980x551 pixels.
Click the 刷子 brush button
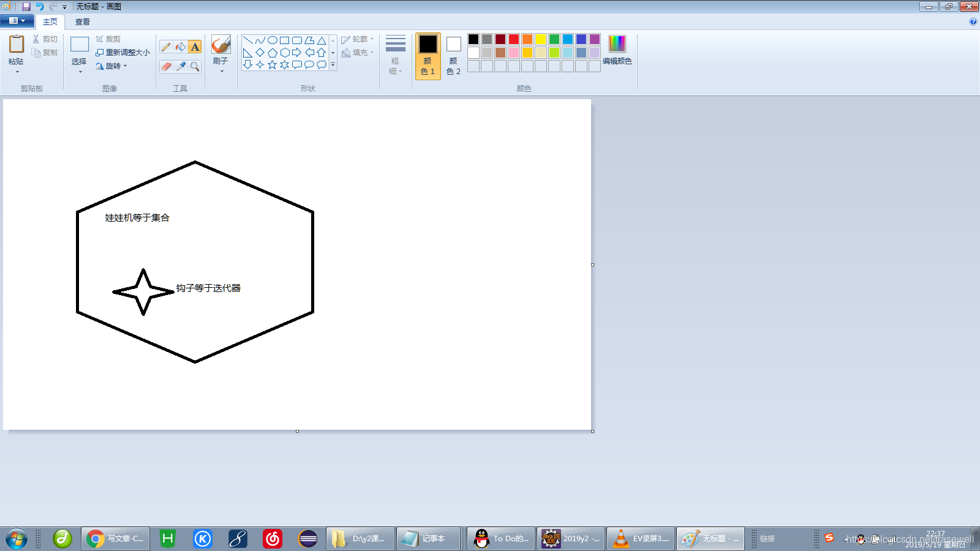click(221, 49)
